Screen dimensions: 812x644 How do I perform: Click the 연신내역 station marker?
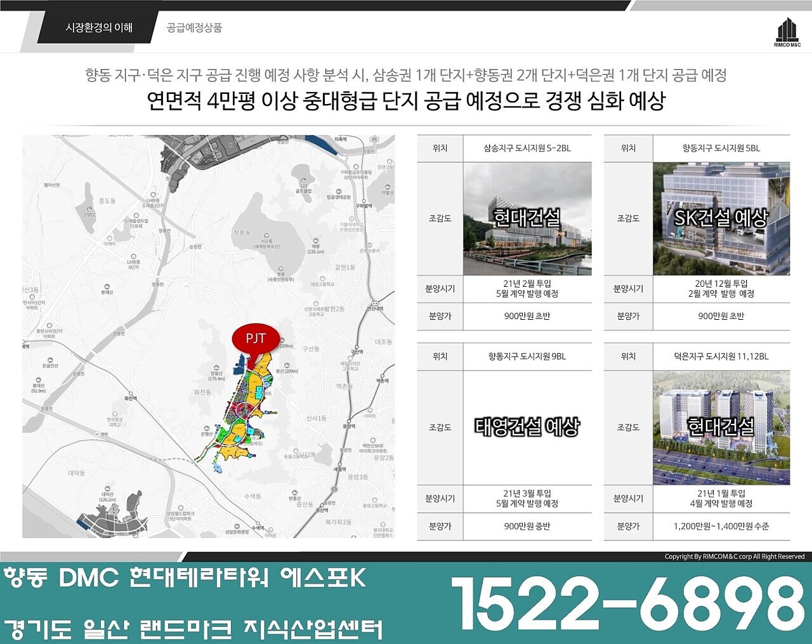(x=374, y=302)
